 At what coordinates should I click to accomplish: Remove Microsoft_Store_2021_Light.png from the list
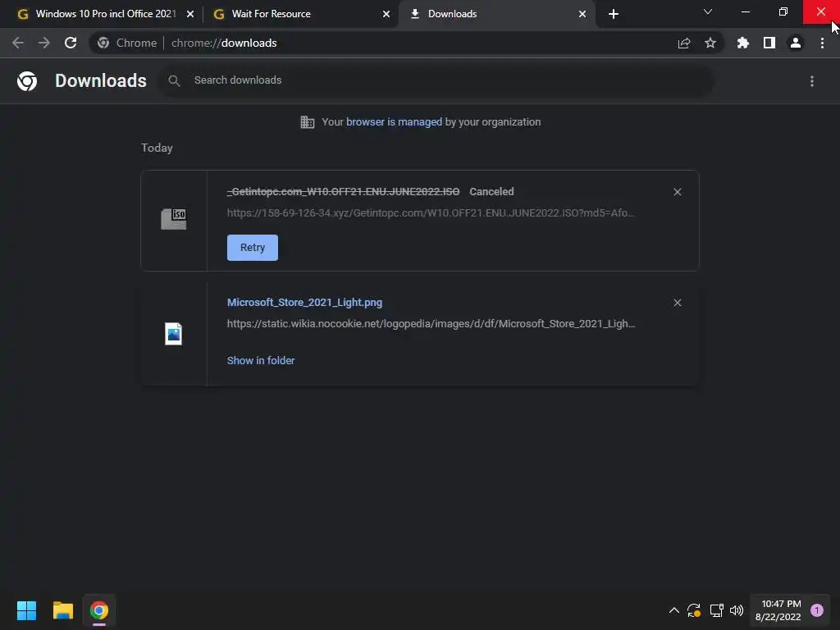pyautogui.click(x=677, y=303)
